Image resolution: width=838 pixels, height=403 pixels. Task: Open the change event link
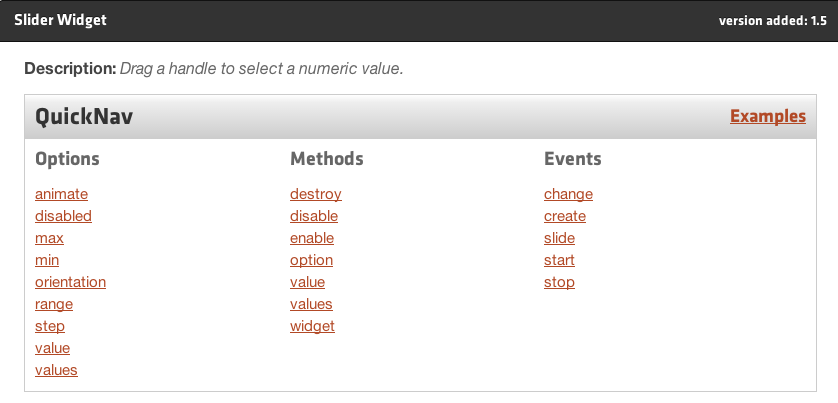tap(568, 194)
